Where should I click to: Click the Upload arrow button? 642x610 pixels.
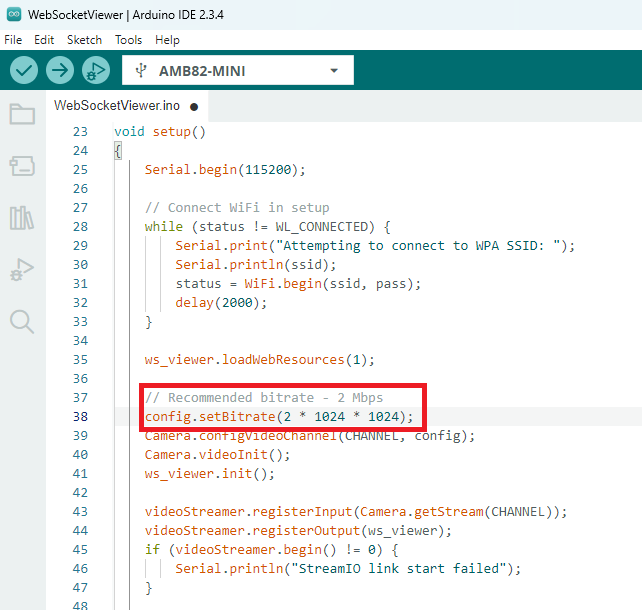[60, 70]
